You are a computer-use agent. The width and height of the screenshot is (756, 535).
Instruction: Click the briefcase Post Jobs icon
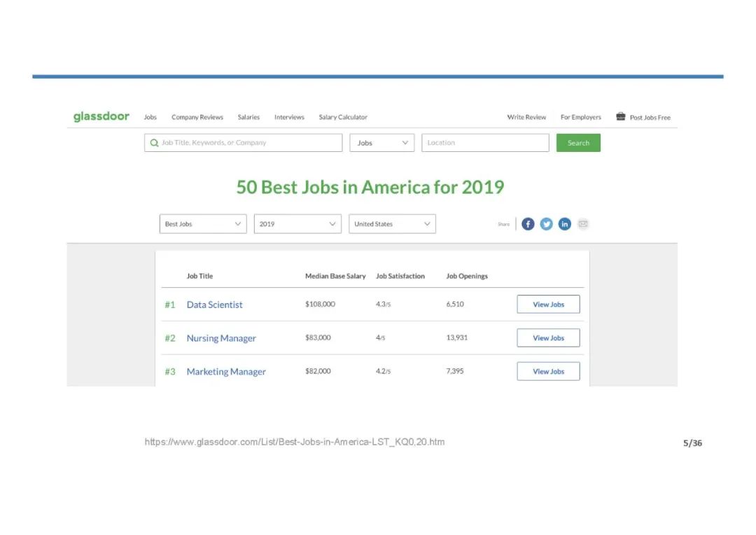(x=621, y=117)
